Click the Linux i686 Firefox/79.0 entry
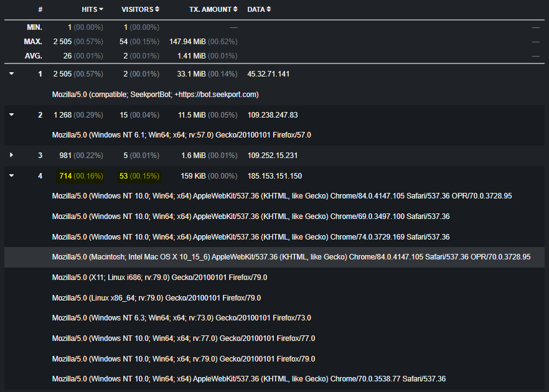Image resolution: width=549 pixels, height=392 pixels. point(159,278)
